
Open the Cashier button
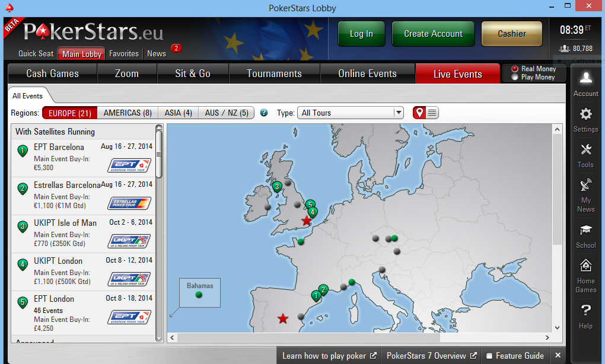tap(512, 34)
